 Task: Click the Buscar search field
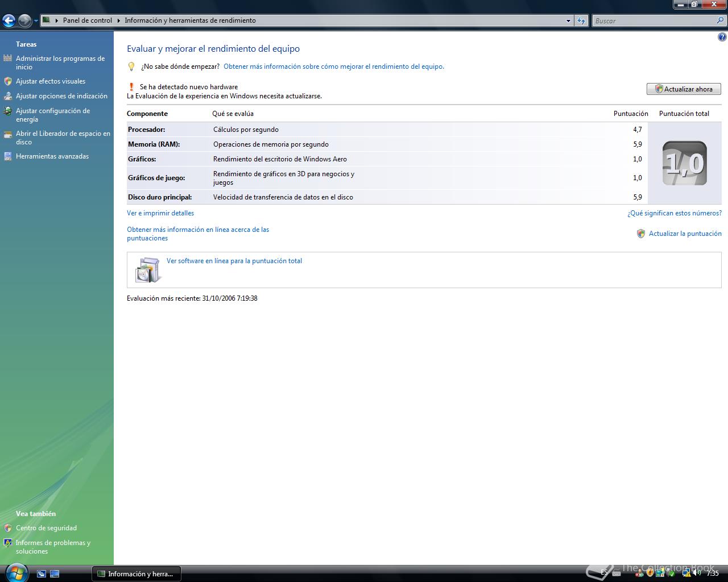[654, 20]
